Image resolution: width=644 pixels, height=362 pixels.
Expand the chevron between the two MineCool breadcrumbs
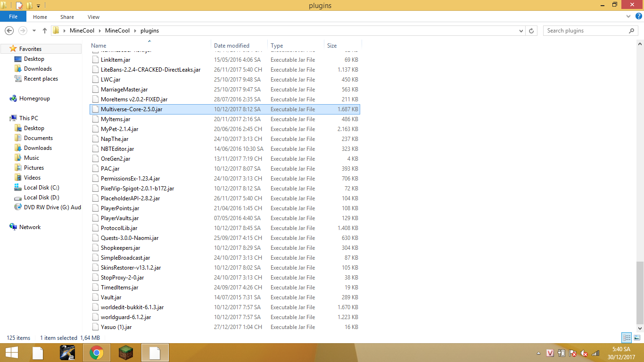point(99,31)
